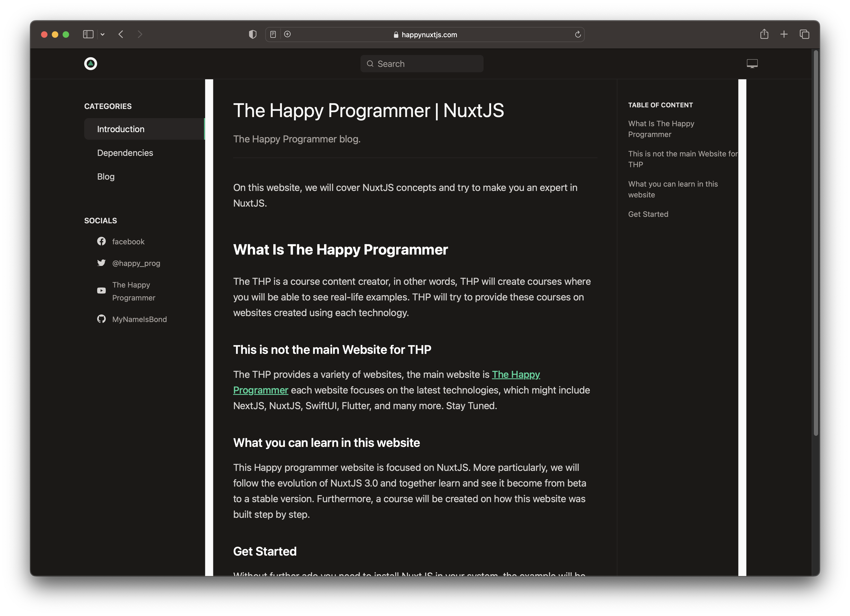
Task: Jump to This is not the main Website TOC entry
Action: coord(683,159)
